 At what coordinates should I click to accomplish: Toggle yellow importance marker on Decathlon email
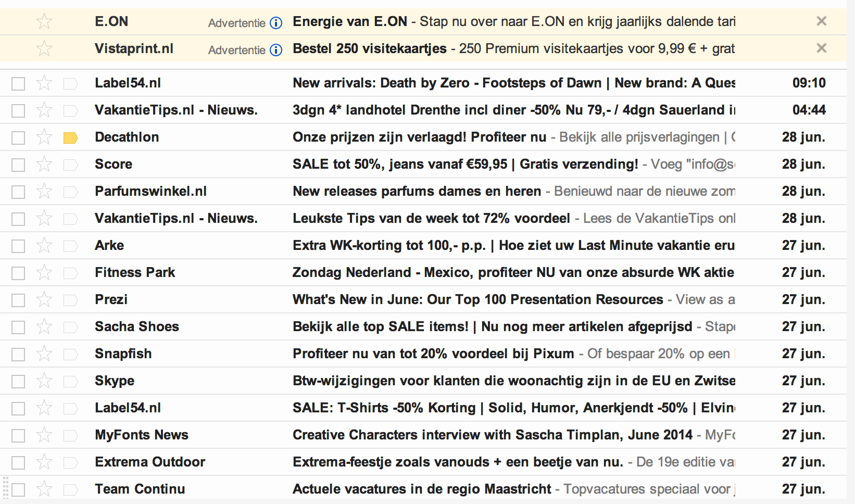[70, 138]
